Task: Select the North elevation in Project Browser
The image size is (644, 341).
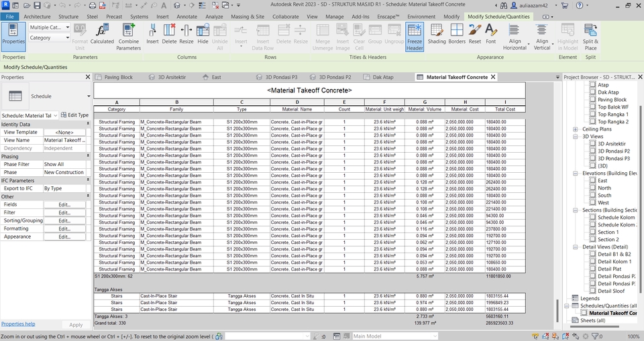Action: click(604, 188)
